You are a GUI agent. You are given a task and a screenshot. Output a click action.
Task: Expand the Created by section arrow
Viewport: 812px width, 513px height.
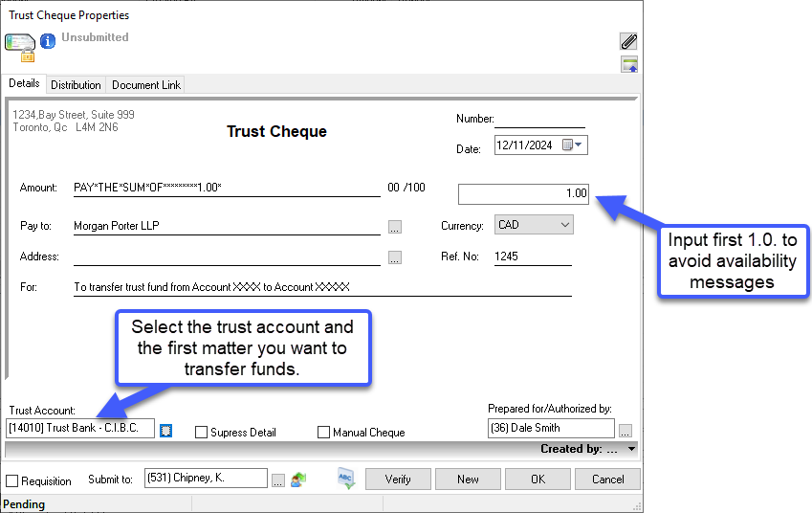(631, 449)
